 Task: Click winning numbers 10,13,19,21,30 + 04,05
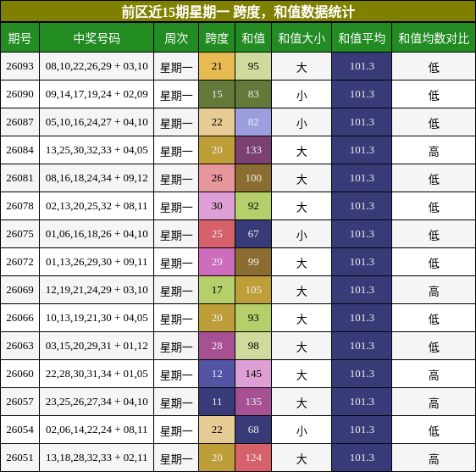tap(97, 318)
